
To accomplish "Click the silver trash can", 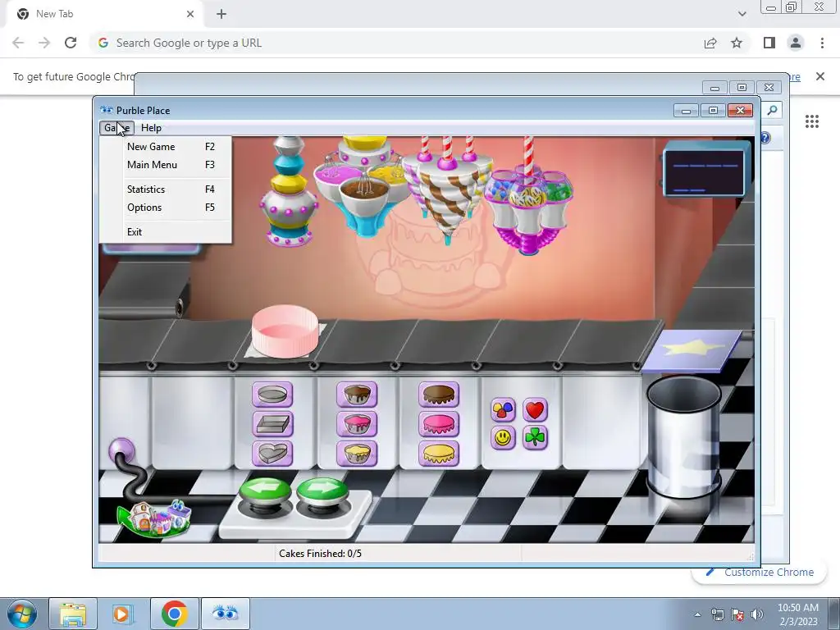I will pyautogui.click(x=684, y=436).
